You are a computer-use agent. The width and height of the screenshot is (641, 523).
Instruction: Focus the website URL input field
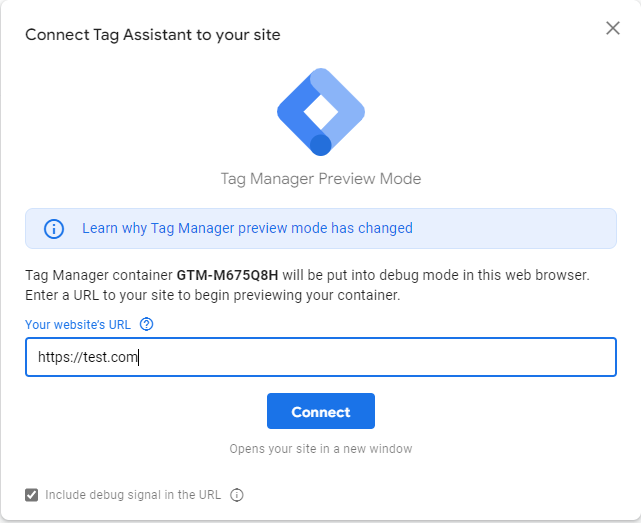(x=320, y=357)
